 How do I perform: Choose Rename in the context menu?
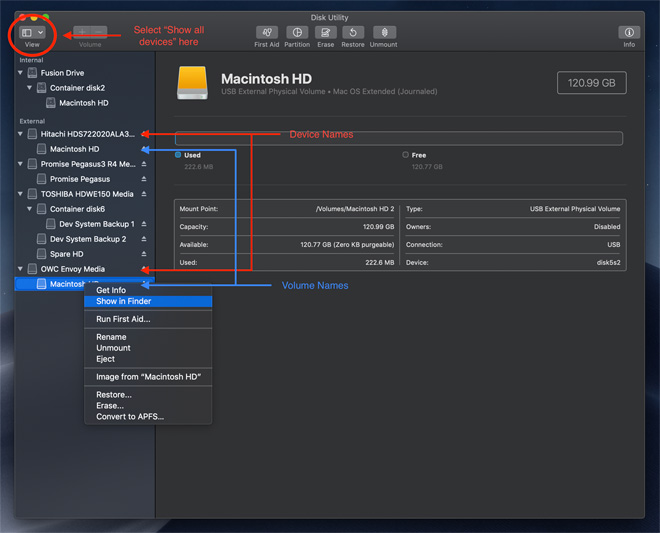(148, 337)
